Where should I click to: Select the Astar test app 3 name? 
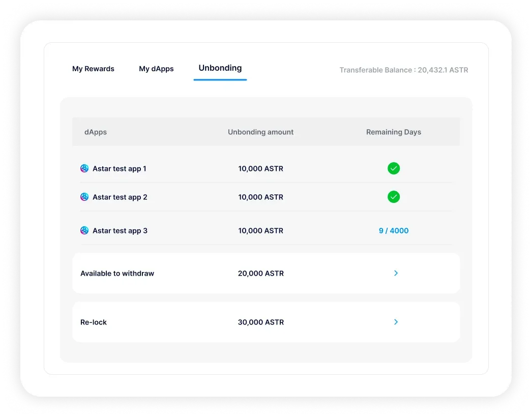pos(120,231)
